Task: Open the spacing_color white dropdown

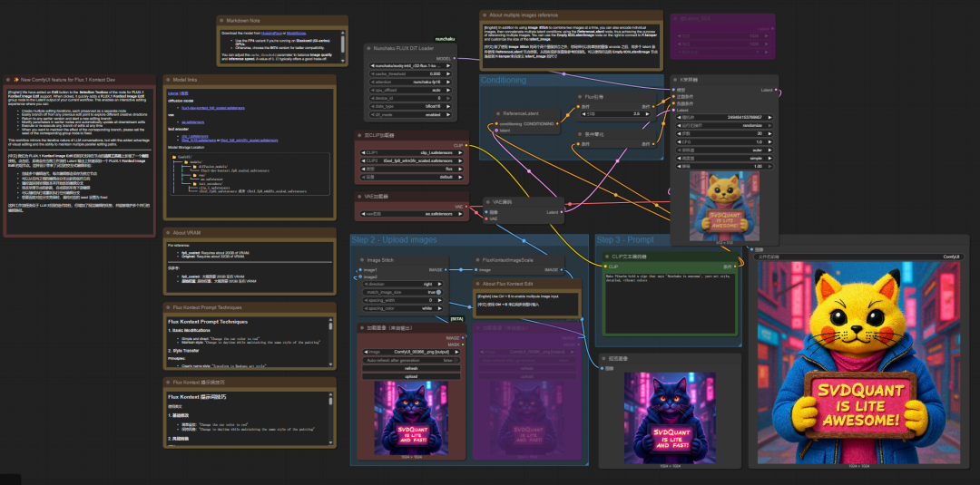Action: [x=403, y=308]
